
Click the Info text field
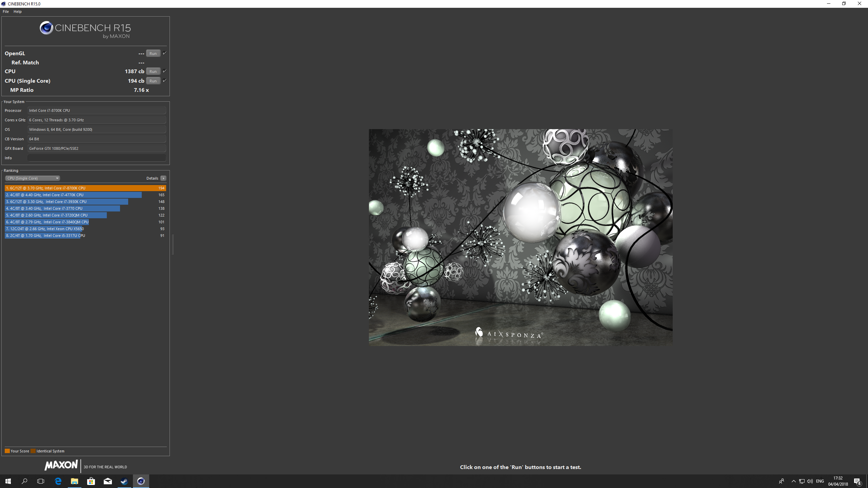tap(97, 158)
